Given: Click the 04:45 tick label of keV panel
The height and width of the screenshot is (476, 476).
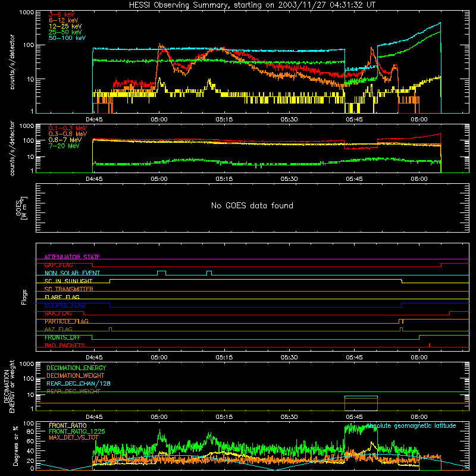Looking at the screenshot, I should pos(94,120).
